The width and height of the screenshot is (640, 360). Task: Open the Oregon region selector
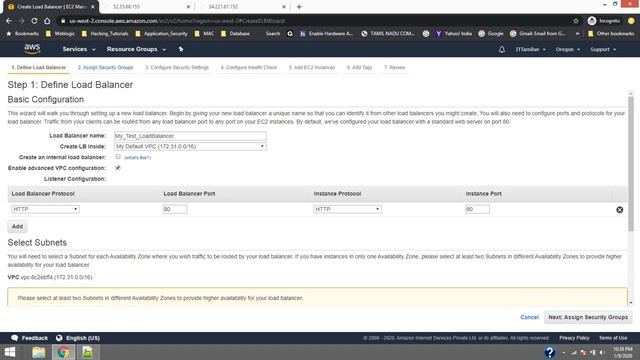point(568,49)
